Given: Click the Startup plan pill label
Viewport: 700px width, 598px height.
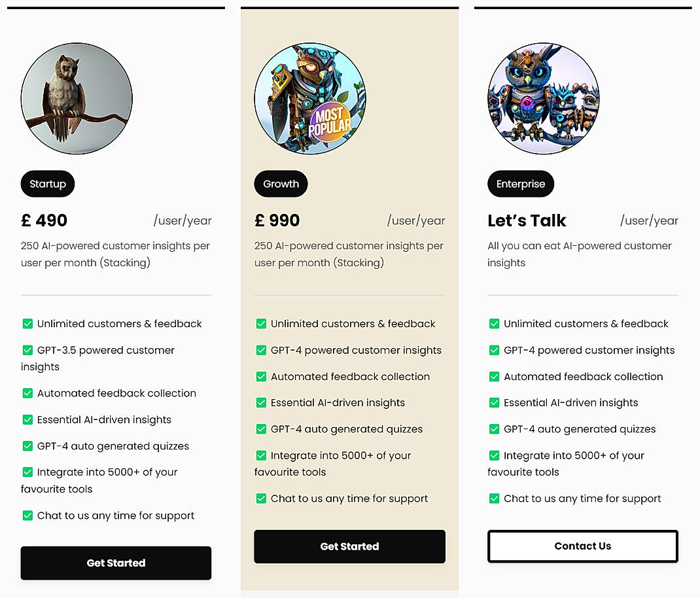Looking at the screenshot, I should tap(47, 184).
